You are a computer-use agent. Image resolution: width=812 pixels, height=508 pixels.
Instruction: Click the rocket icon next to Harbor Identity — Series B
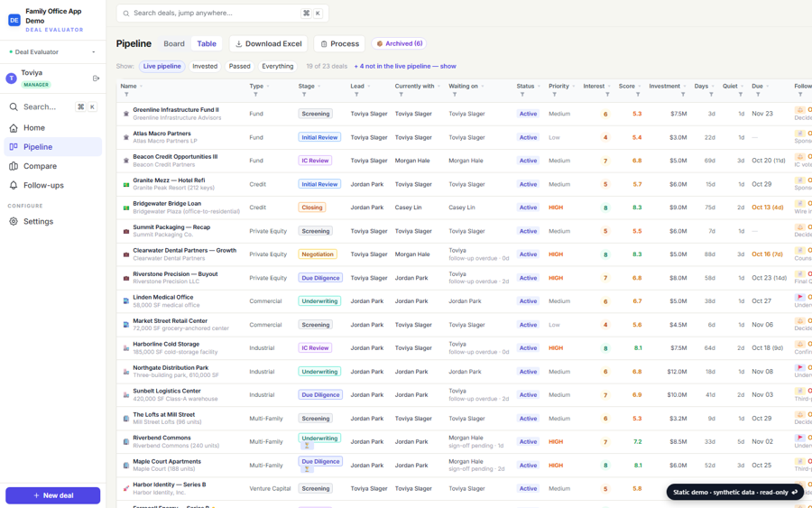[125, 488]
